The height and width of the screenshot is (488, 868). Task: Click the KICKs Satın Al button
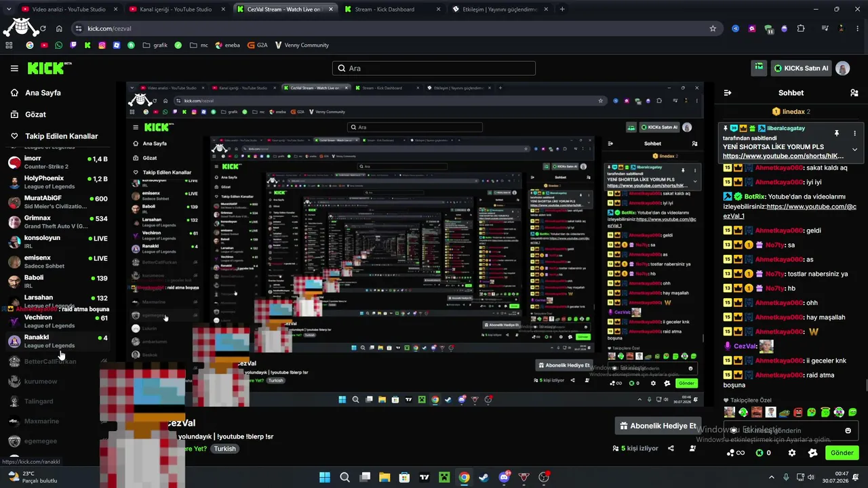pos(801,68)
